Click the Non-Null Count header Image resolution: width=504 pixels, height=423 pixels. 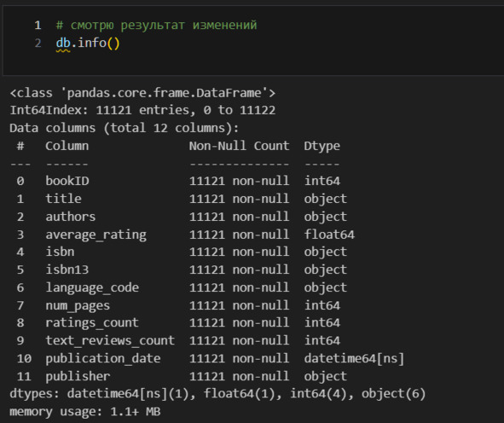point(239,146)
